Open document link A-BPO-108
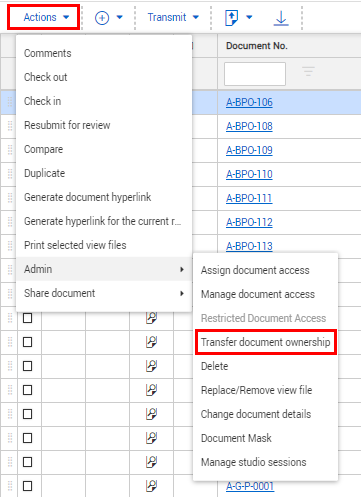Image resolution: width=361 pixels, height=497 pixels. [x=249, y=126]
